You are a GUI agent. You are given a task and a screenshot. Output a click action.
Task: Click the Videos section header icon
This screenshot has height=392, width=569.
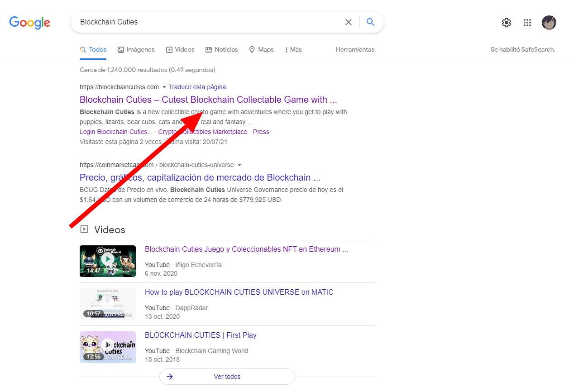click(x=84, y=229)
